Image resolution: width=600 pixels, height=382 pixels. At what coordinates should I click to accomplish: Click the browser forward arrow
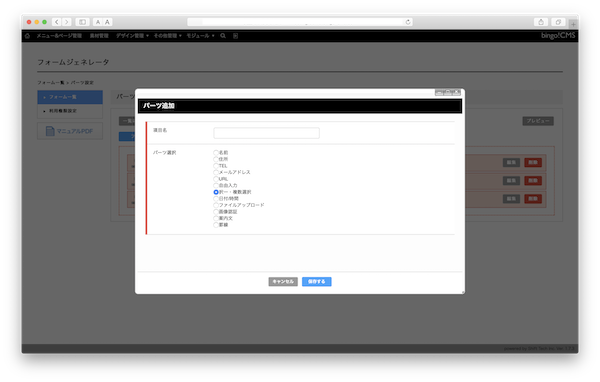click(x=67, y=22)
